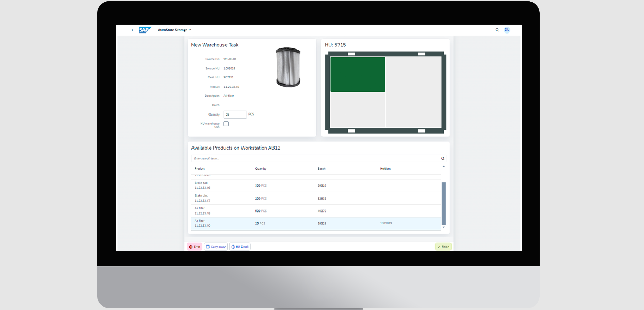Screen dimensions: 644x310
Task: Open HU Detail
Action: pyautogui.click(x=240, y=247)
